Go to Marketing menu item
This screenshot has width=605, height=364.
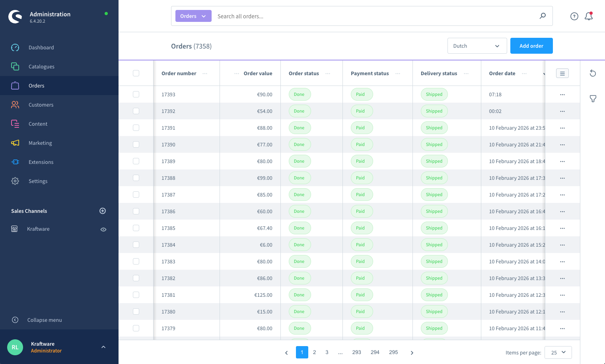coord(40,143)
